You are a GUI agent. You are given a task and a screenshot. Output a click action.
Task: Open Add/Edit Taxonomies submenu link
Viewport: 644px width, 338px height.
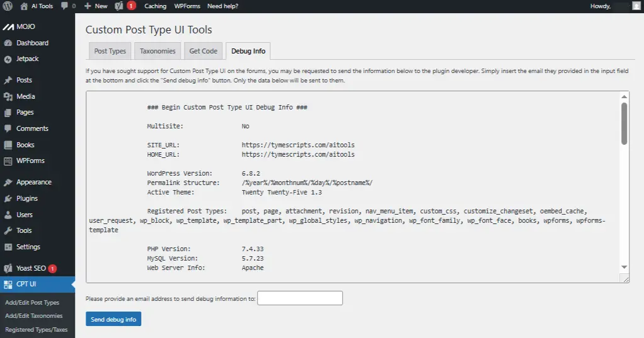tap(33, 316)
